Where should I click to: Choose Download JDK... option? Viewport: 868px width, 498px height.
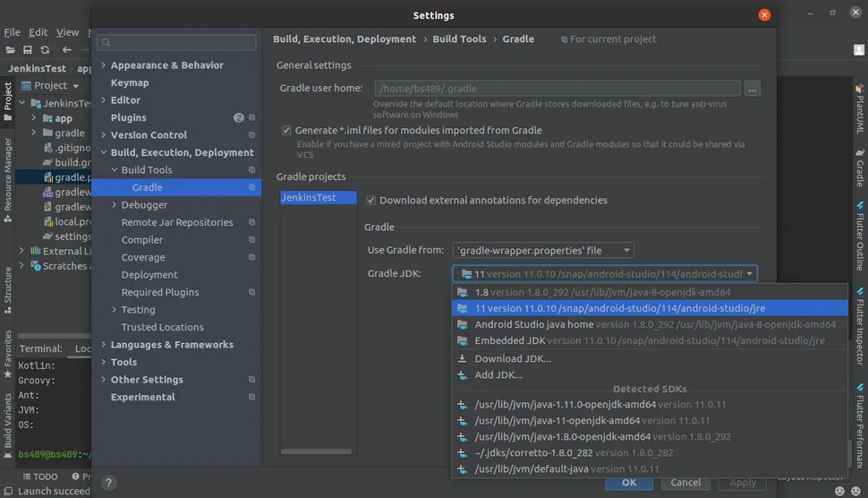click(x=513, y=359)
